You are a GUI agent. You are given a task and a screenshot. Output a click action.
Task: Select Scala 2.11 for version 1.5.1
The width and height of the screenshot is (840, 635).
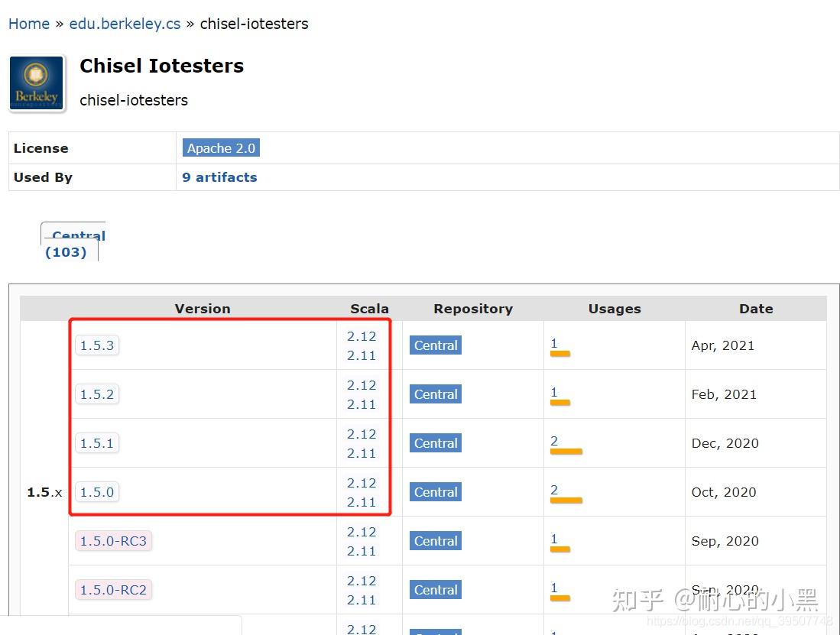click(362, 453)
